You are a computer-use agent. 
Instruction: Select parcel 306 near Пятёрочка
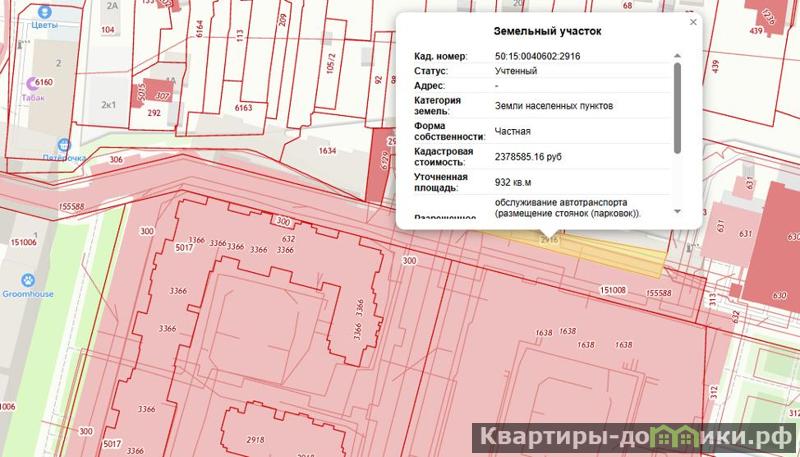pos(116,160)
